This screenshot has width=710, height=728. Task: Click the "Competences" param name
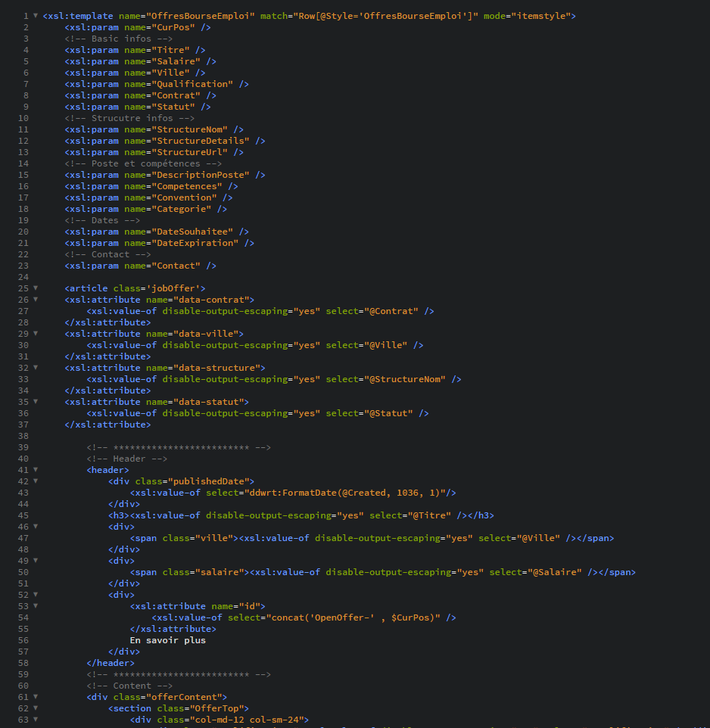[187, 186]
